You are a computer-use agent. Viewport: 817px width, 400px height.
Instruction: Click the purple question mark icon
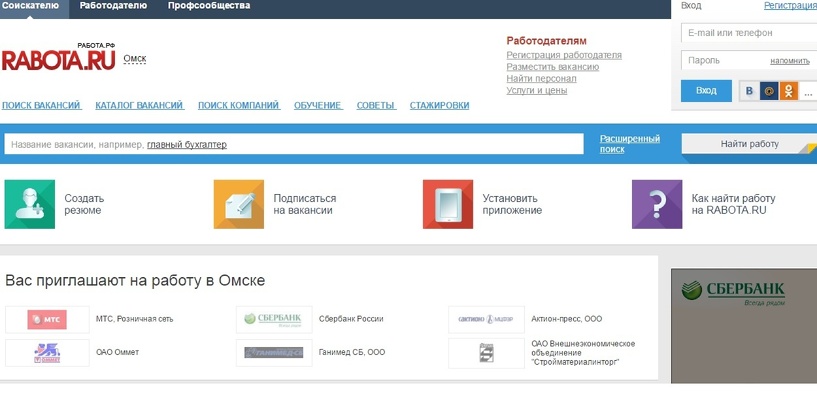(657, 204)
